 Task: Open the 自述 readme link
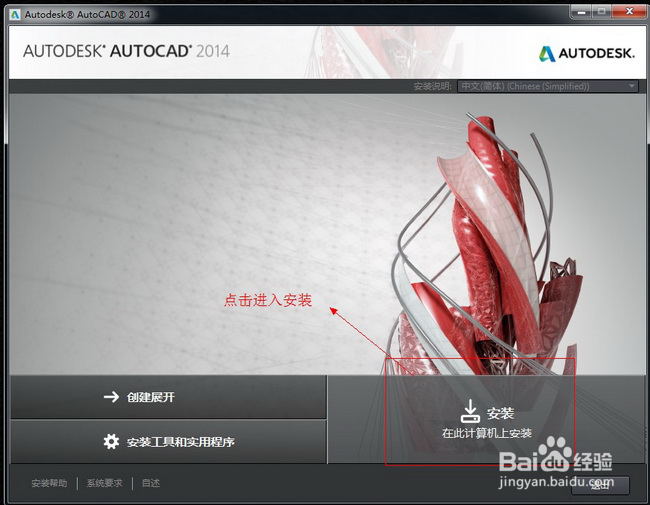tap(150, 483)
